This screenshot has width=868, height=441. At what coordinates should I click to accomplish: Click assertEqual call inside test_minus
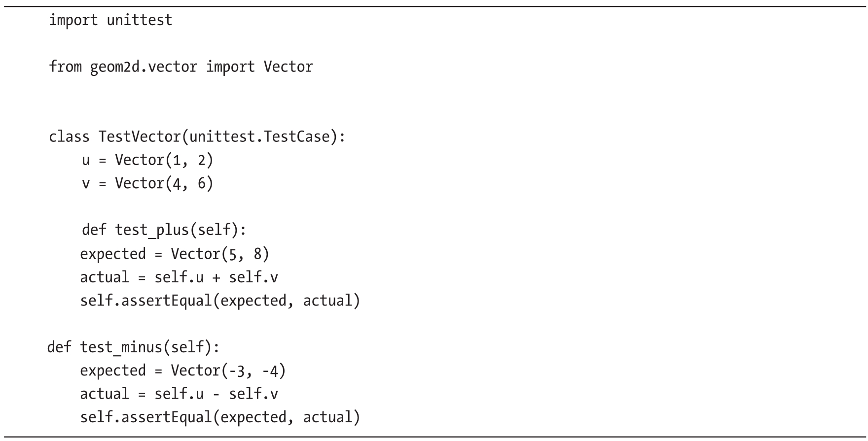(x=166, y=417)
